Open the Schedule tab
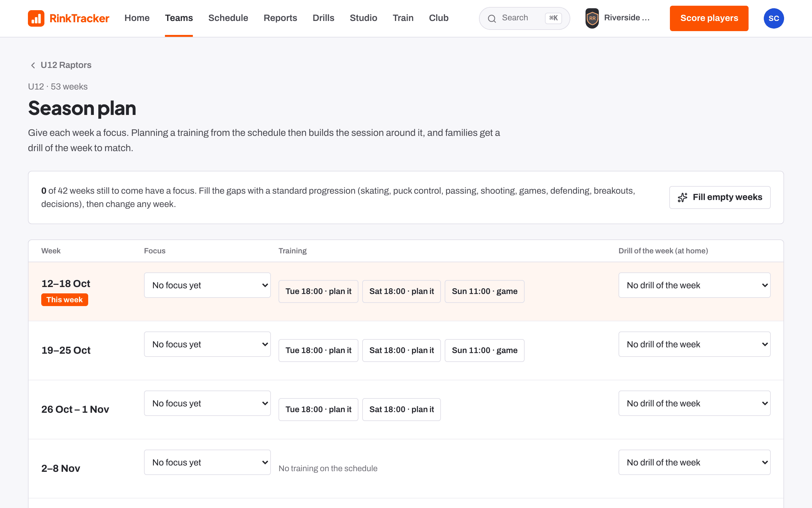Image resolution: width=812 pixels, height=508 pixels. pyautogui.click(x=228, y=18)
